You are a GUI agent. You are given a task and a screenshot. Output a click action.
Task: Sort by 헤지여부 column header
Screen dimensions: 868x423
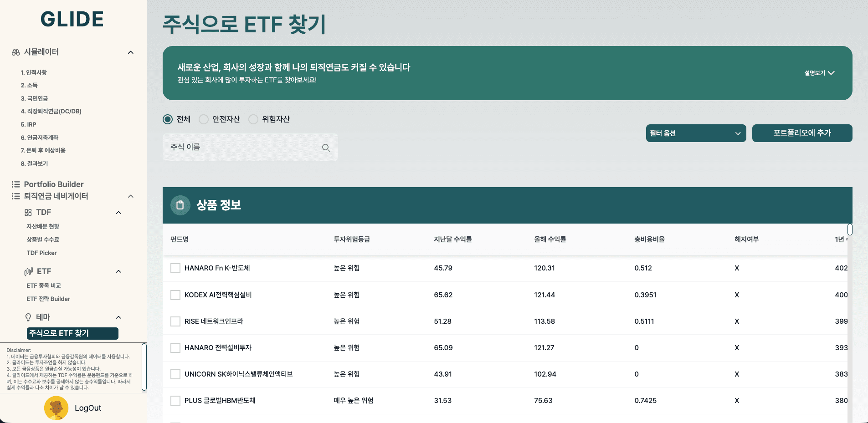pos(746,240)
